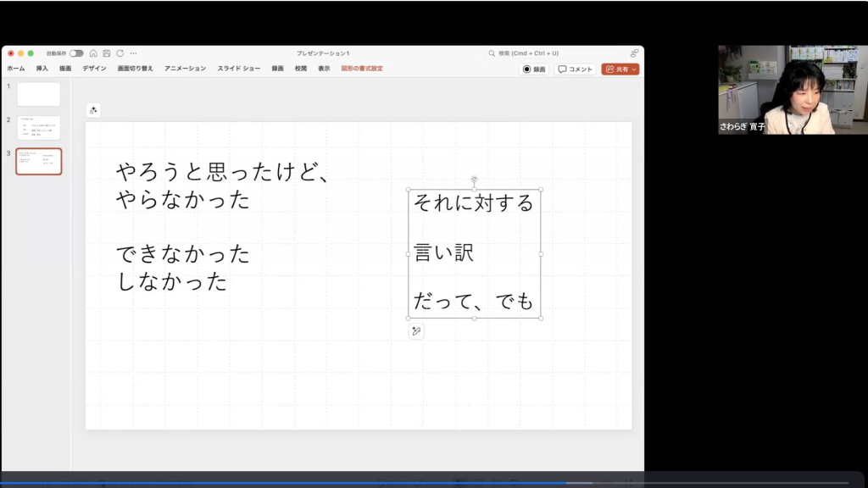Expand the 共有 button dropdown arrow
The height and width of the screenshot is (488, 868).
pos(634,69)
